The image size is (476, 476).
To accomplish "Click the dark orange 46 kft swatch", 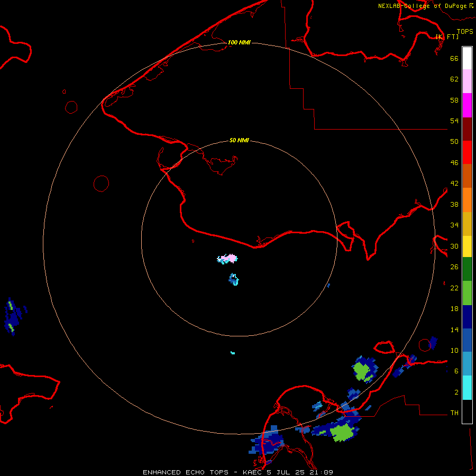I will tap(467, 176).
